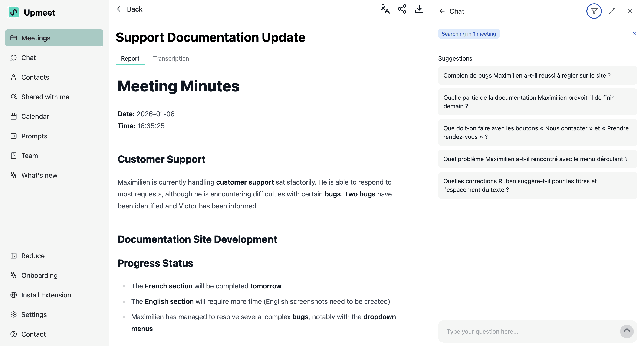Click the Back link above title
644x346 pixels.
pyautogui.click(x=129, y=9)
